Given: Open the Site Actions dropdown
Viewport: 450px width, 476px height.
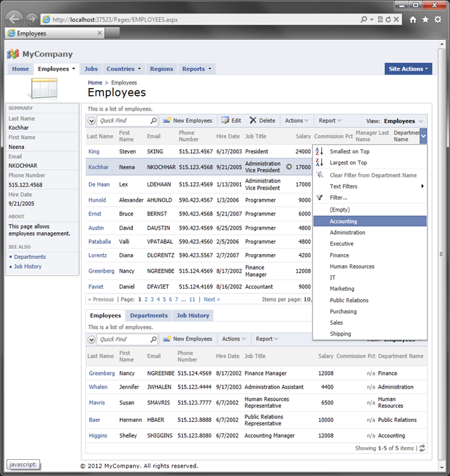Looking at the screenshot, I should (x=408, y=69).
